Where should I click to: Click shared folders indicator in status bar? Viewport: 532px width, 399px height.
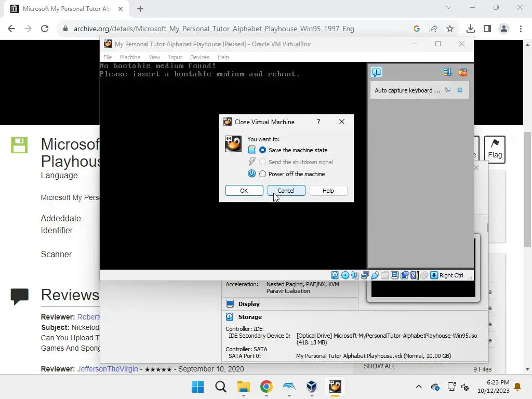384,275
